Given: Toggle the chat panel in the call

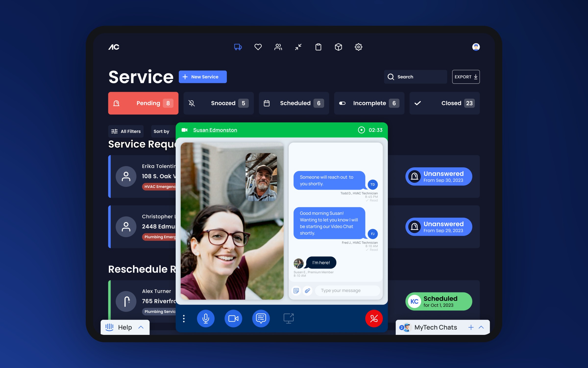Looking at the screenshot, I should [261, 318].
